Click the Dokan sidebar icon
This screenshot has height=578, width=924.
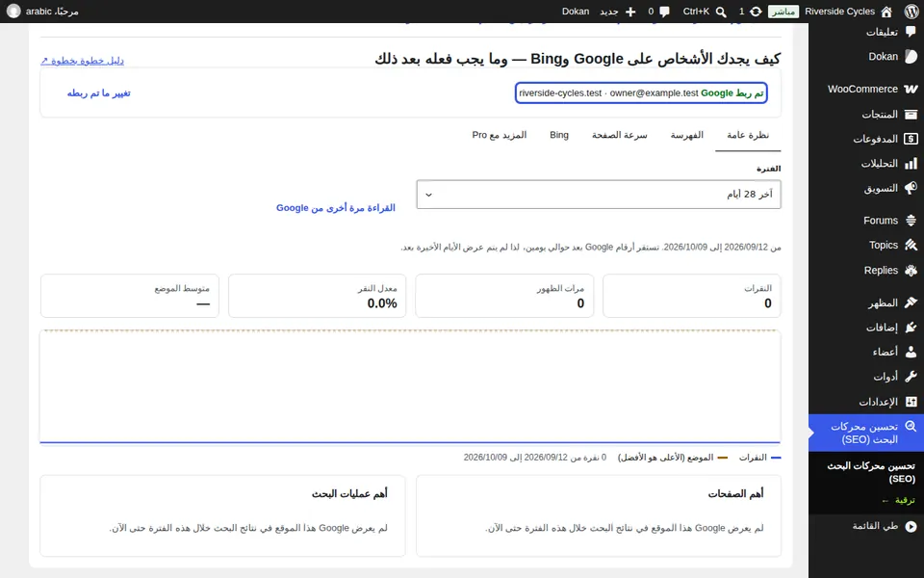pyautogui.click(x=911, y=57)
